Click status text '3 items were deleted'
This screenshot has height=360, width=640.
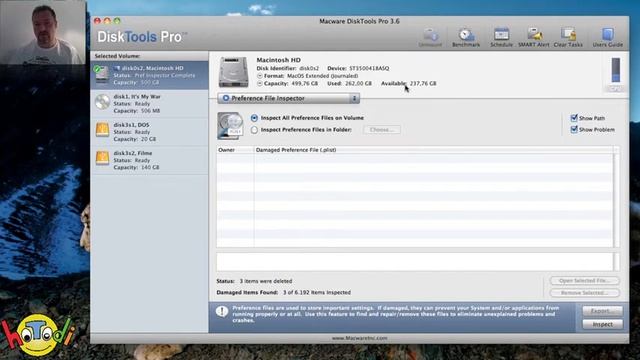[266, 281]
